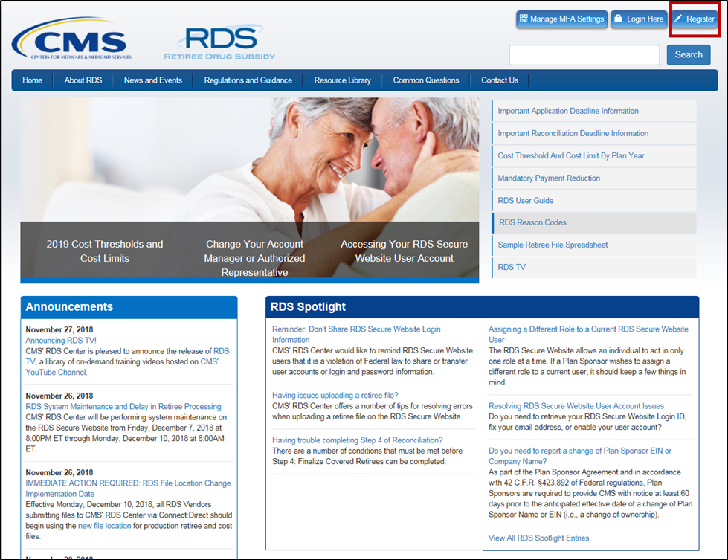The image size is (728, 560).
Task: Open the Announcing RDS TV announcement link
Action: [59, 340]
